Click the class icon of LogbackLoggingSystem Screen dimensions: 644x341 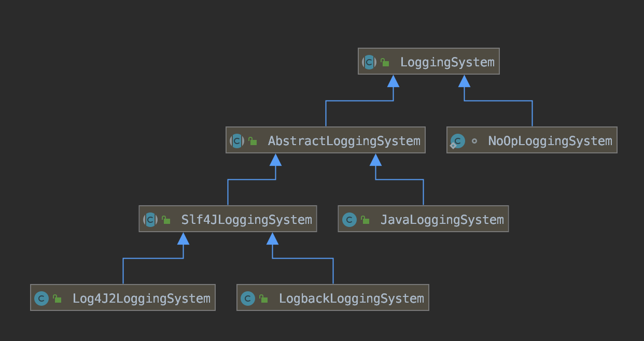[248, 299]
